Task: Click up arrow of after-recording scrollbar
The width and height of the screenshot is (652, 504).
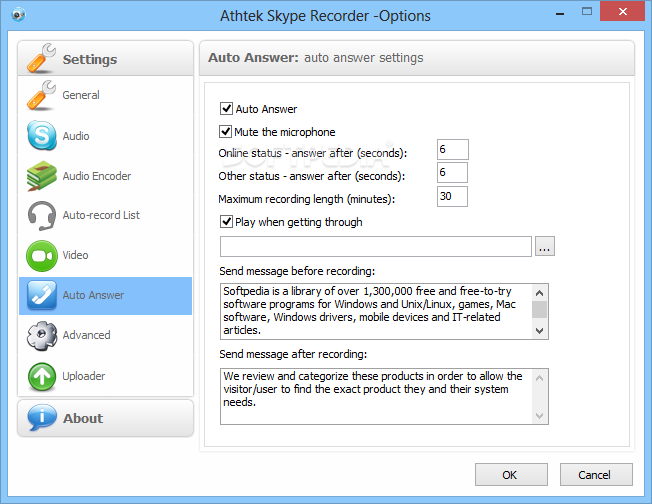Action: (540, 378)
